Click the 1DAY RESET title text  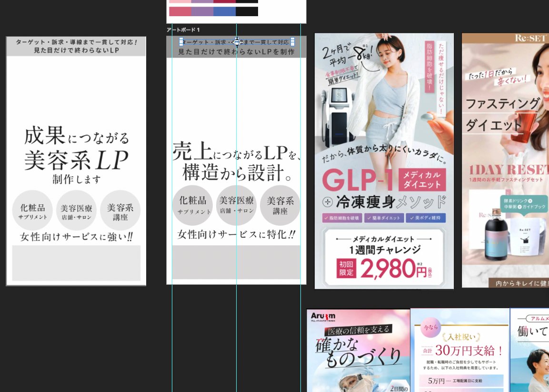click(509, 170)
